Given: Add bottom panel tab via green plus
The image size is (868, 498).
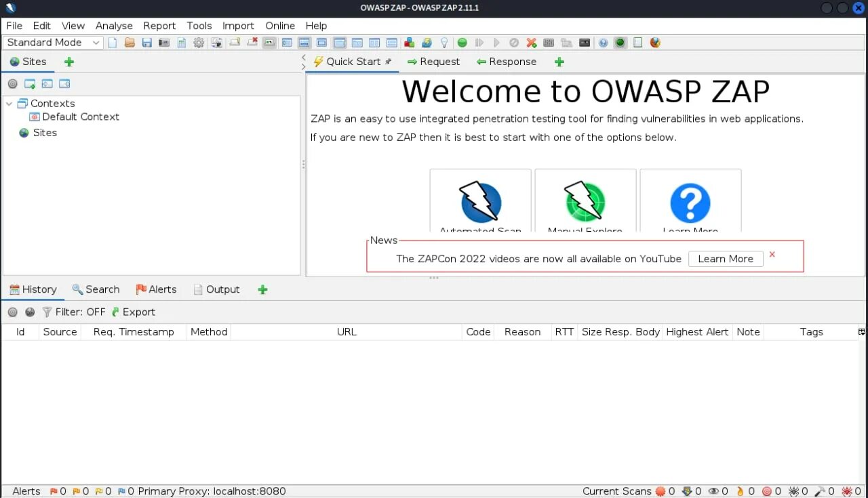Looking at the screenshot, I should pyautogui.click(x=262, y=289).
